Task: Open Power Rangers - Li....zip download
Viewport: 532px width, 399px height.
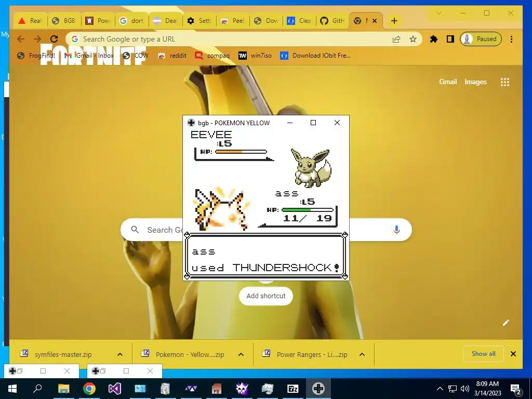Action: click(312, 354)
